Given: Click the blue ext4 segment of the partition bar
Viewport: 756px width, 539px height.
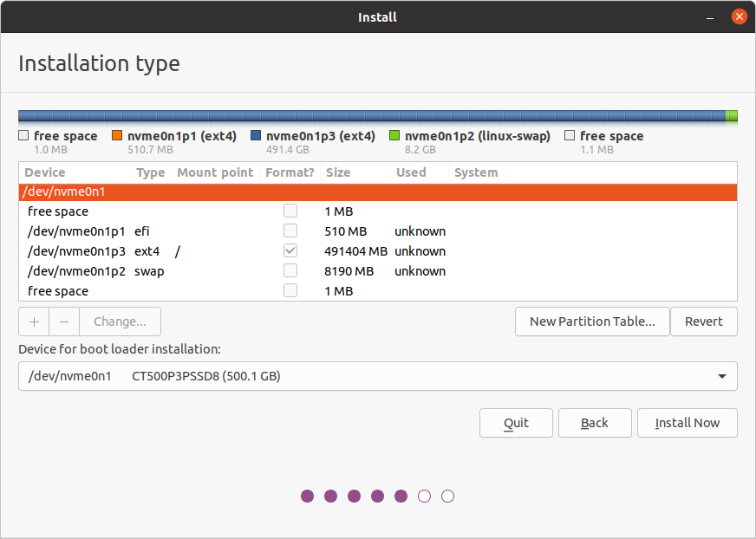Looking at the screenshot, I should pyautogui.click(x=372, y=116).
